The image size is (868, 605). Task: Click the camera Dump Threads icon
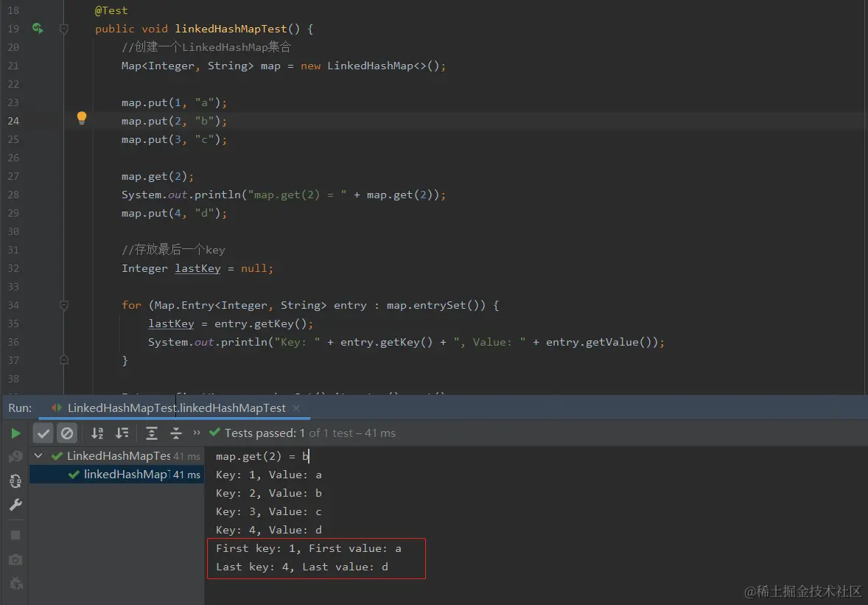coord(15,559)
